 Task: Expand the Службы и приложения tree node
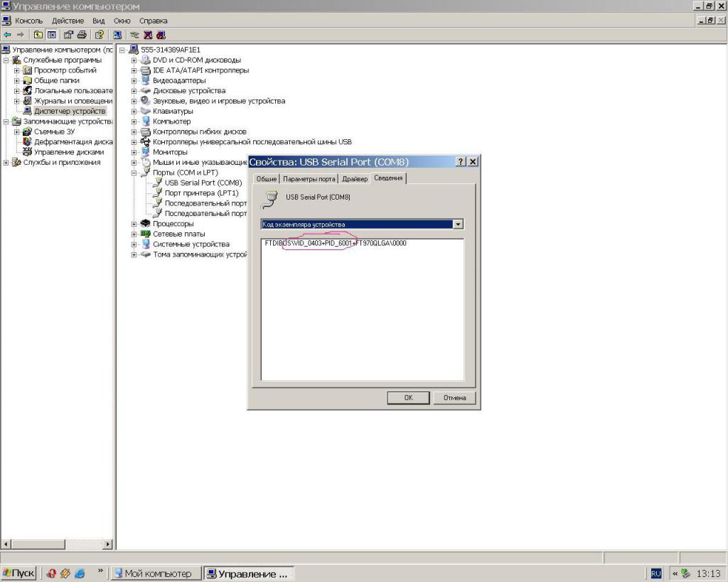coord(6,163)
